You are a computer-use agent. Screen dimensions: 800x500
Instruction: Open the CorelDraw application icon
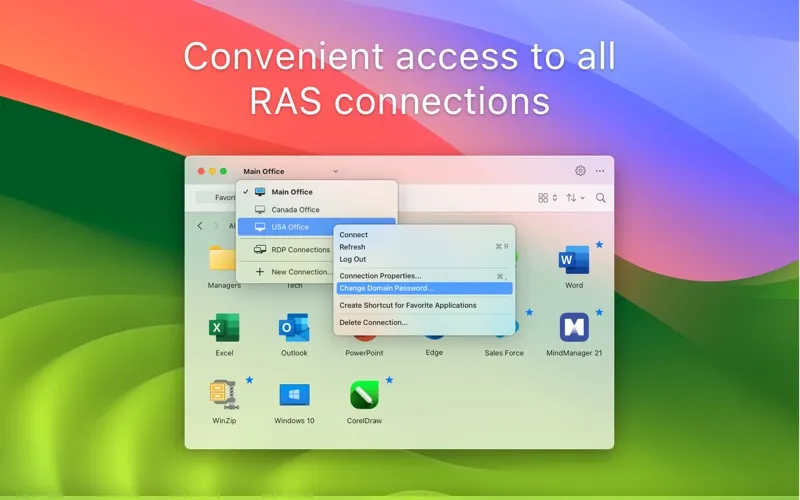coord(364,395)
